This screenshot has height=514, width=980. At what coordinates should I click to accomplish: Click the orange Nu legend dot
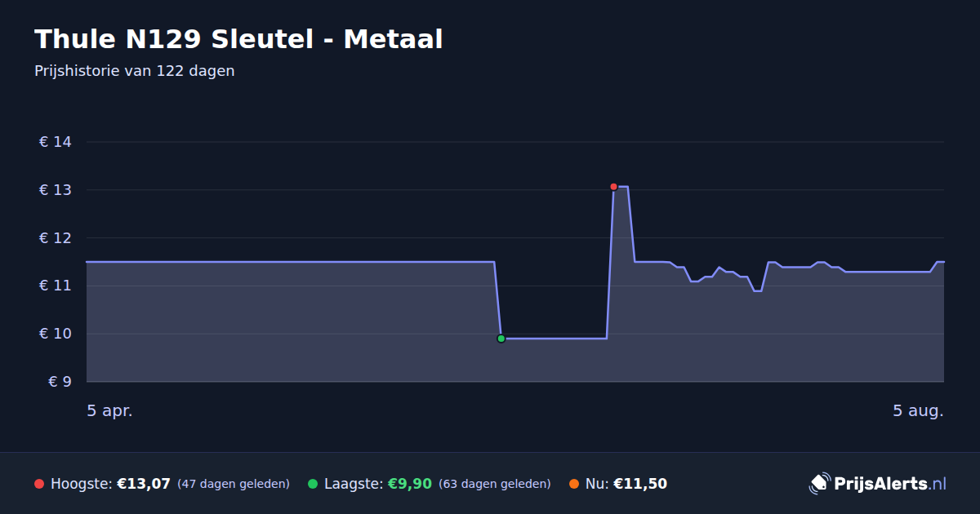point(574,484)
